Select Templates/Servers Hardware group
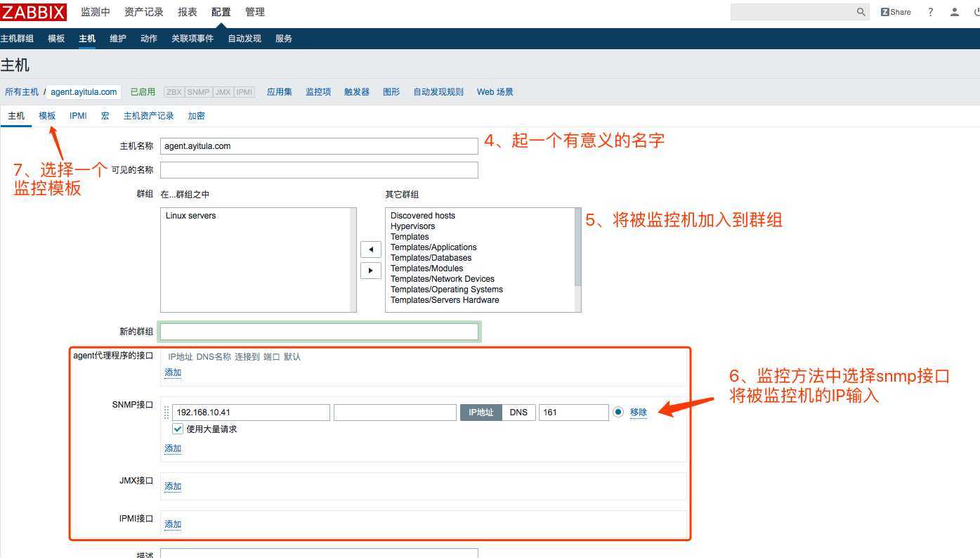Screen dimensions: 980x558 pos(445,300)
